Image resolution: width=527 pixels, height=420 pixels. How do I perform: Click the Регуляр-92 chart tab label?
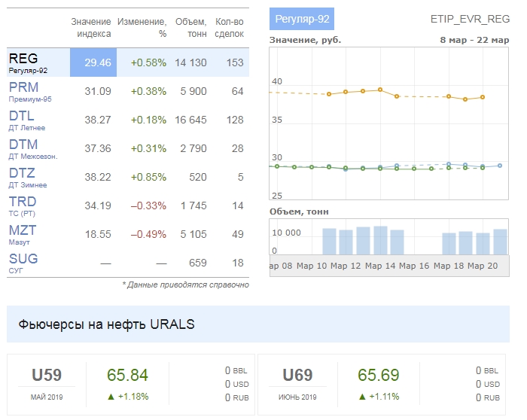[301, 19]
